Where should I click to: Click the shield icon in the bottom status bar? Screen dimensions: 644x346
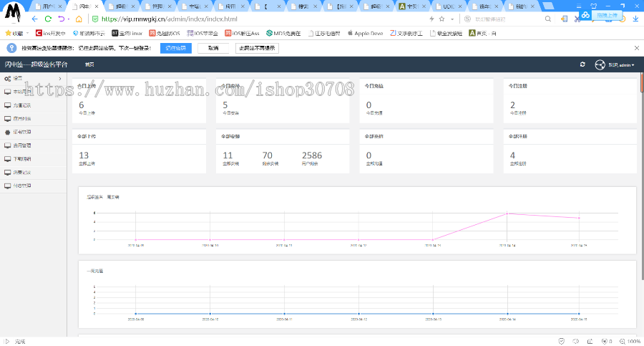pos(562,341)
